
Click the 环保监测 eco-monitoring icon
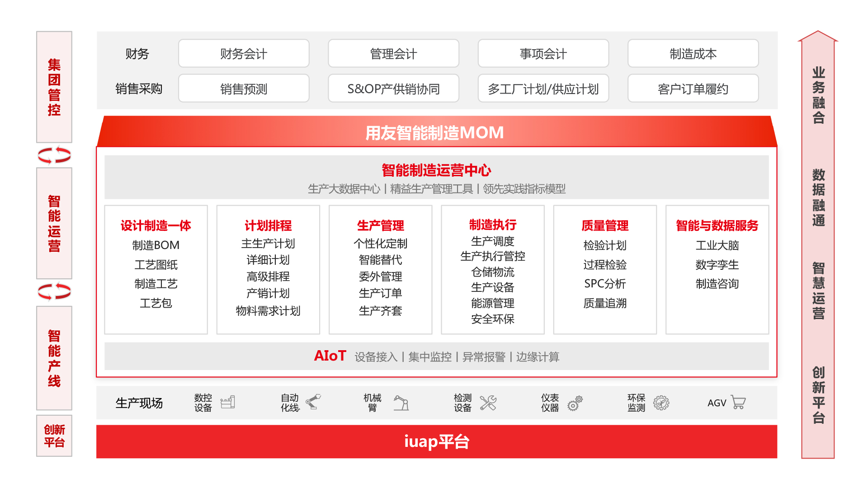point(661,403)
